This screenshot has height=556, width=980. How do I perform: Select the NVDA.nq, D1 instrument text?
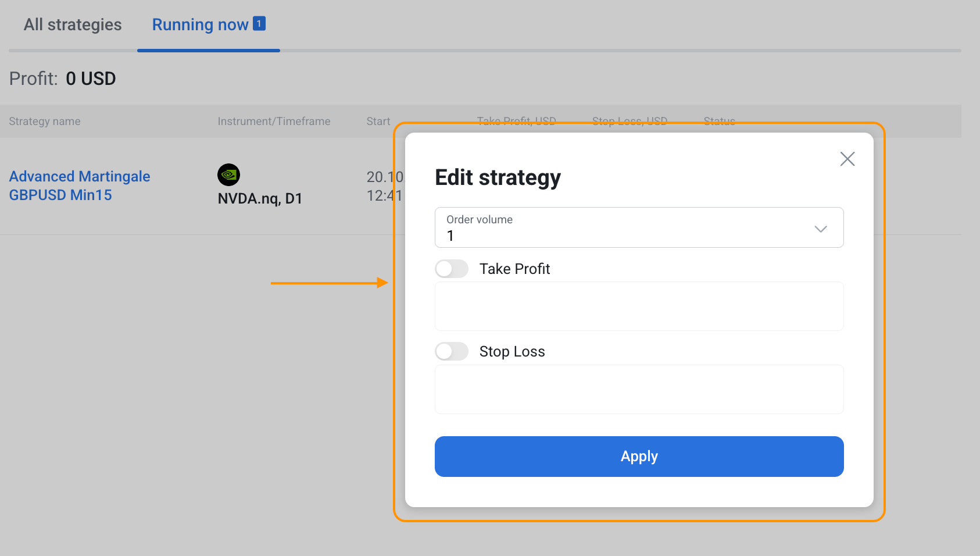click(x=260, y=199)
